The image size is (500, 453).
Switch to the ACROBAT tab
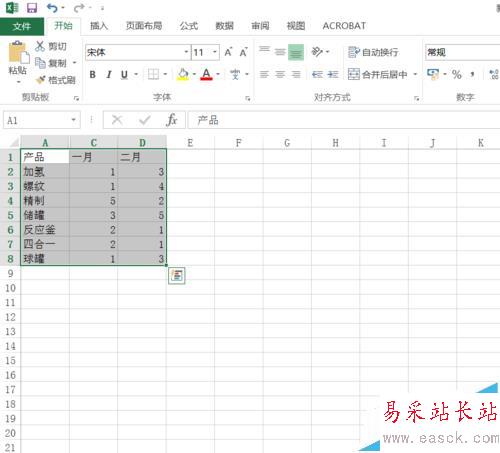tap(344, 26)
